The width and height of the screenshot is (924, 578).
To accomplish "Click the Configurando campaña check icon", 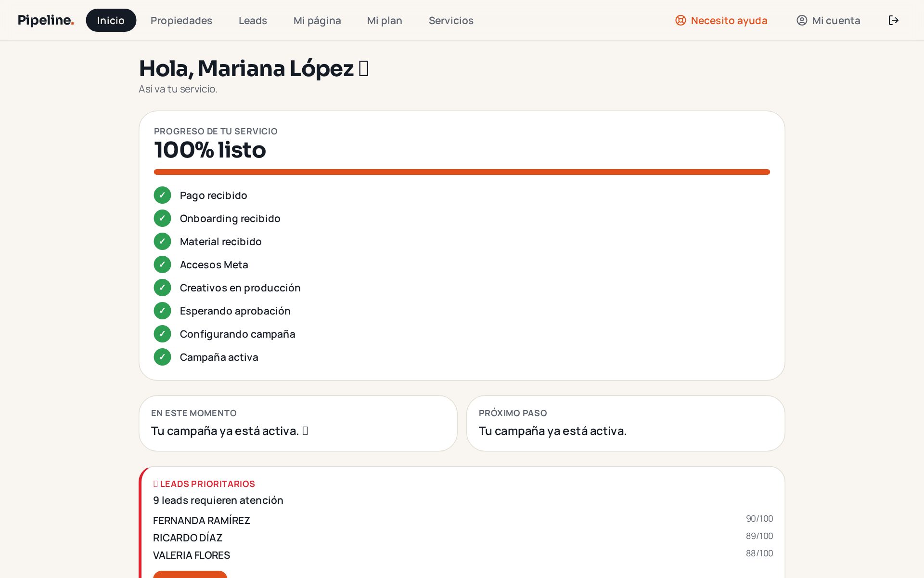I will [x=162, y=334].
